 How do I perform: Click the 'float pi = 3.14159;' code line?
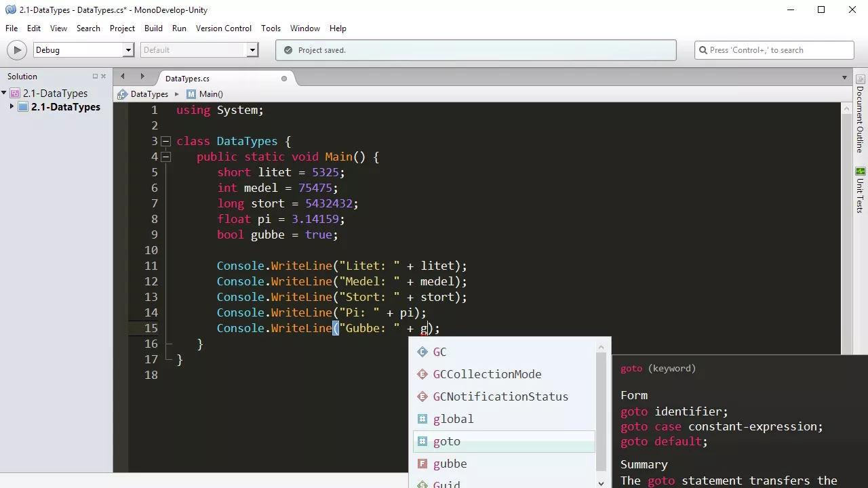tap(281, 219)
